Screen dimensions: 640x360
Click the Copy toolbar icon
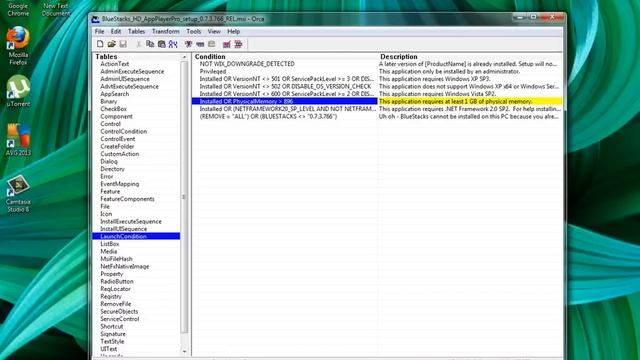(x=150, y=44)
